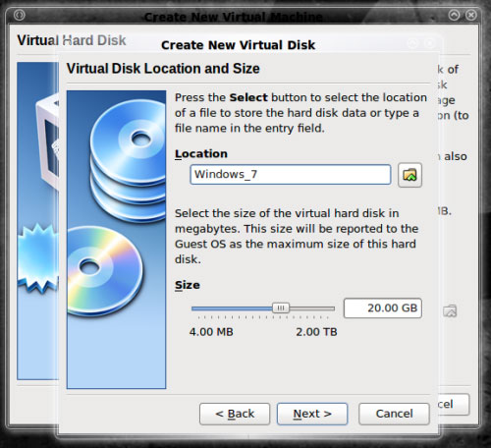Click into the 20.00 GB size field
The width and height of the screenshot is (491, 448).
tap(383, 308)
